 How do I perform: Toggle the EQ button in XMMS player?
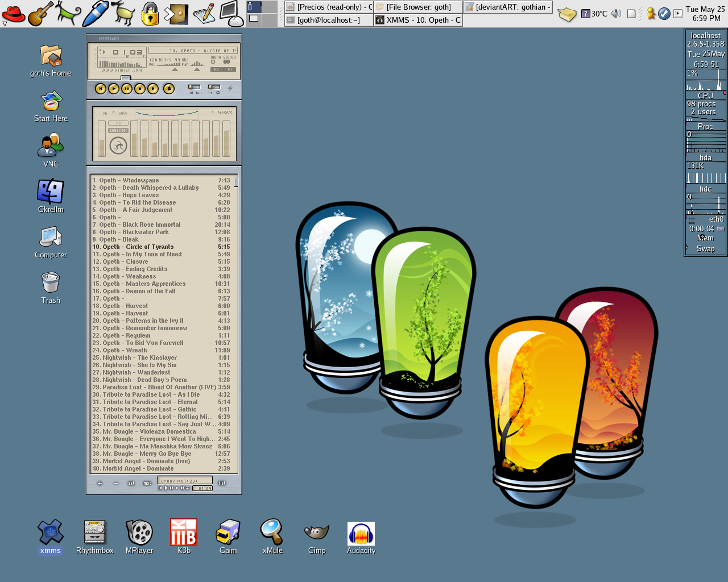216,69
